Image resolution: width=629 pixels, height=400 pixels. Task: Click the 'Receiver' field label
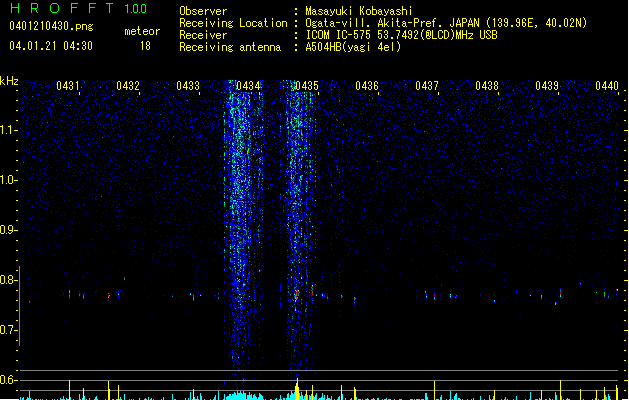[x=203, y=35]
